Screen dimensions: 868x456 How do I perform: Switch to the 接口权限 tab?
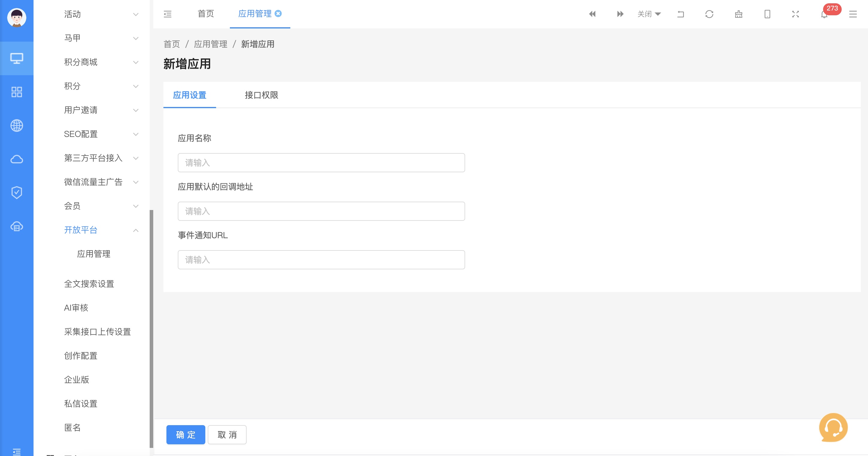coord(261,95)
